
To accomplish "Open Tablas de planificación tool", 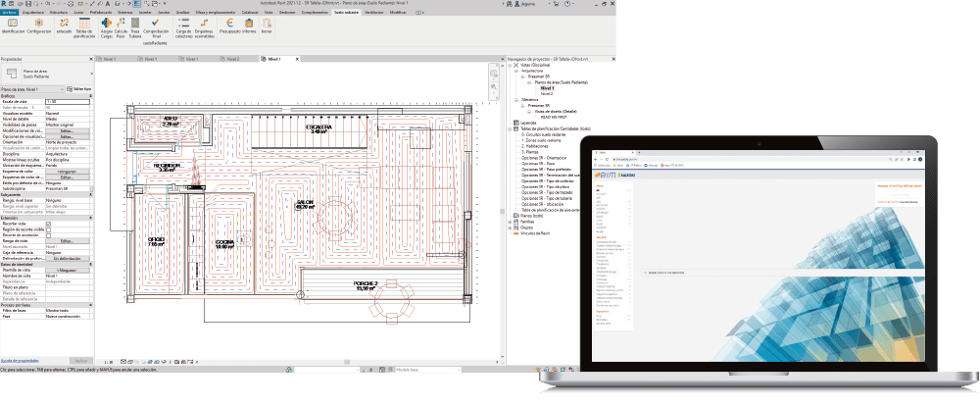I will coord(84,25).
